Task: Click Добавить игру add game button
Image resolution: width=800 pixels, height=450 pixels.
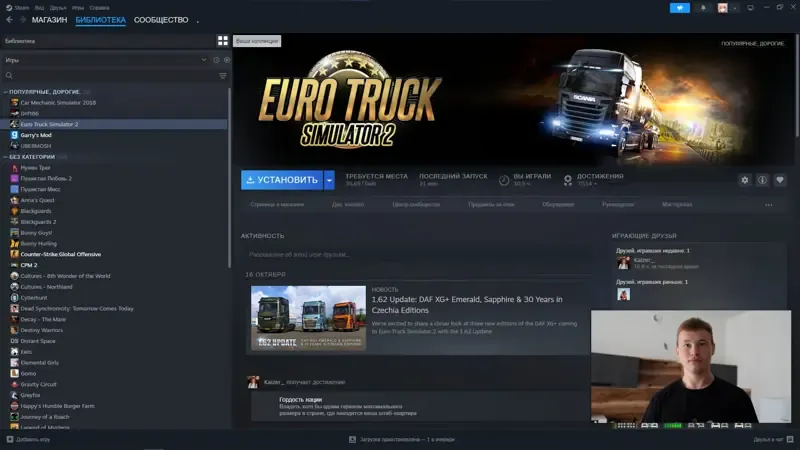Action: coord(28,439)
